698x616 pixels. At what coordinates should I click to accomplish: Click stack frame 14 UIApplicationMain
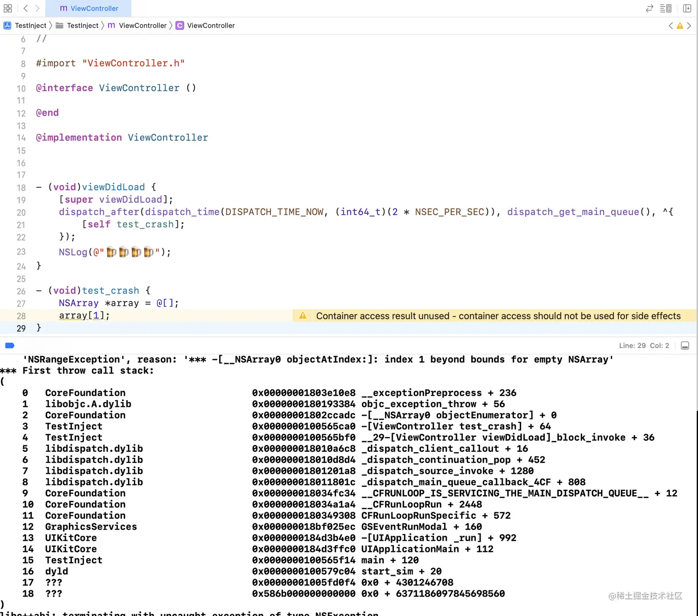(258, 549)
